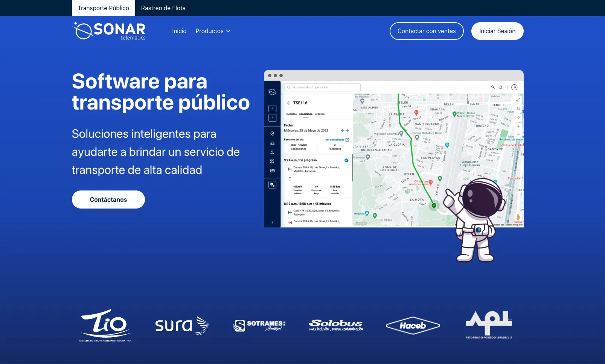
Task: Click the upload arrow icon under trip
Action: click(290, 178)
